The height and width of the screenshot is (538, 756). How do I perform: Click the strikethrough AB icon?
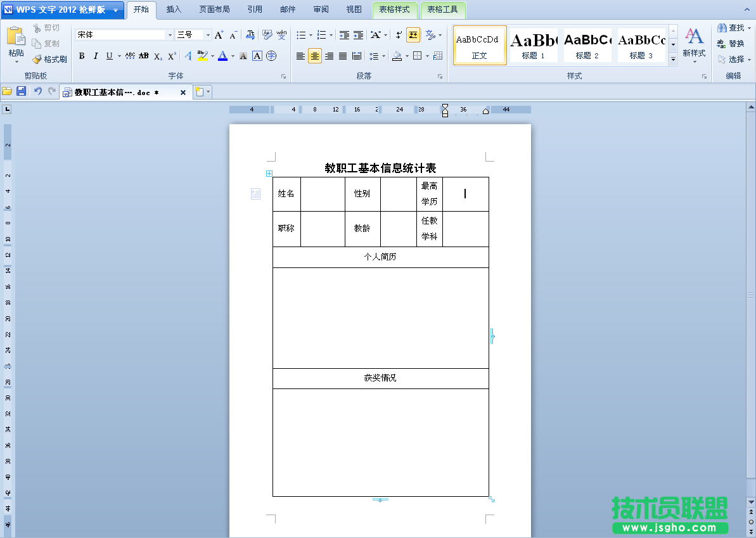pyautogui.click(x=144, y=56)
